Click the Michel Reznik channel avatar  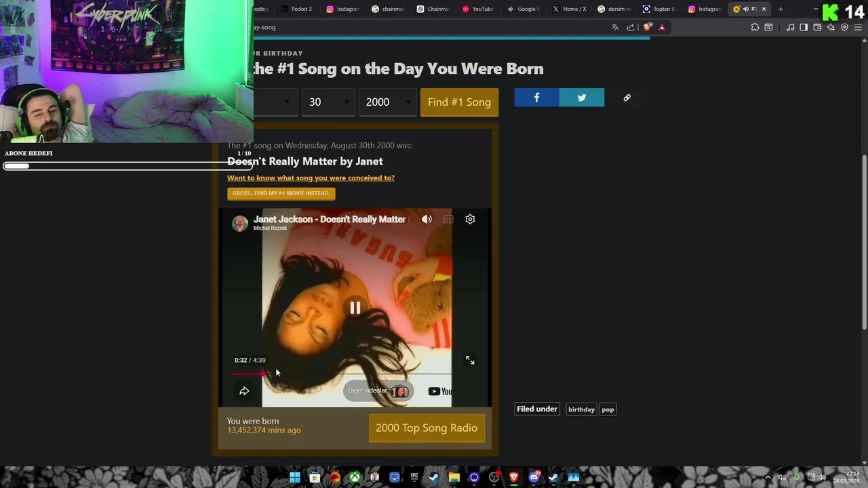coord(240,224)
